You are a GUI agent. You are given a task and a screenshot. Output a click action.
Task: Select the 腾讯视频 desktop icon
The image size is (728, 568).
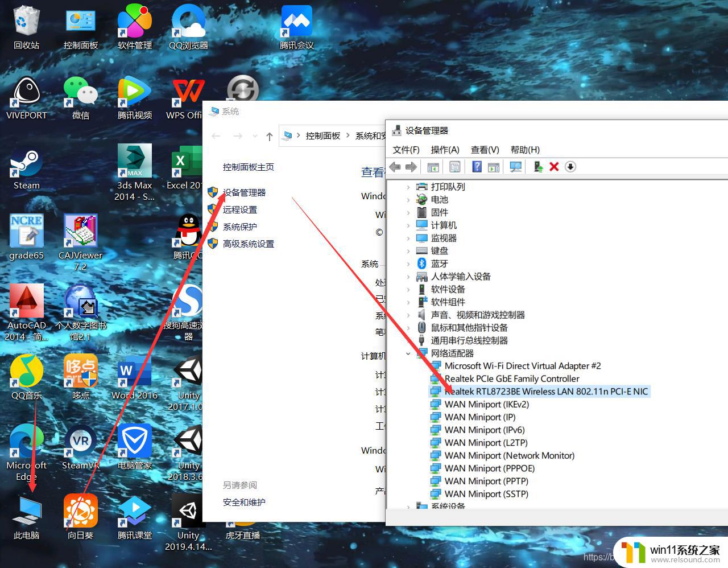[x=135, y=98]
